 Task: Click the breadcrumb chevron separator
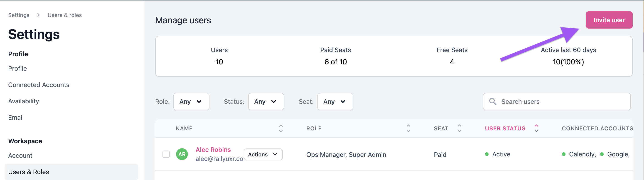pos(39,15)
